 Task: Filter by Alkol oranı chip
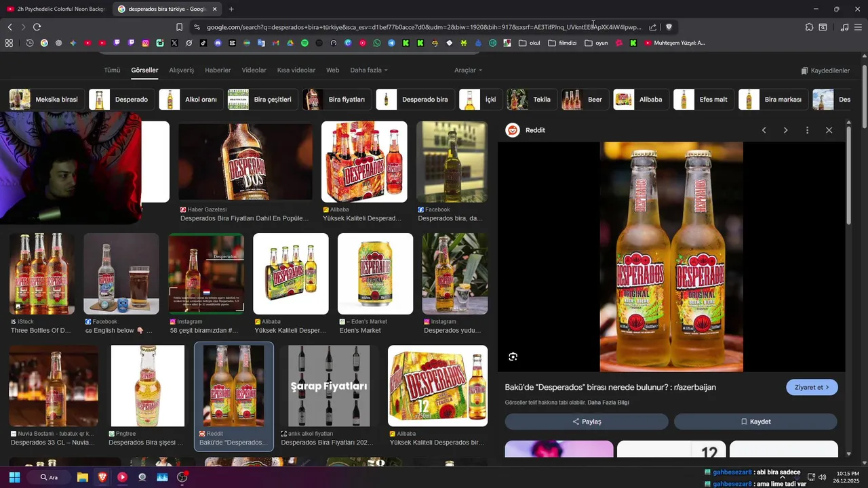tap(191, 99)
